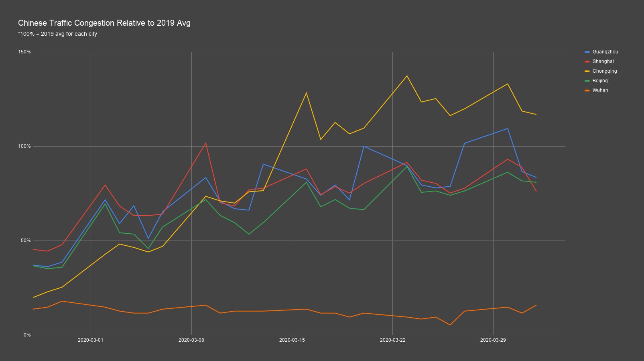Select the Shanghai legend label
The height and width of the screenshot is (361, 644).
click(x=603, y=61)
